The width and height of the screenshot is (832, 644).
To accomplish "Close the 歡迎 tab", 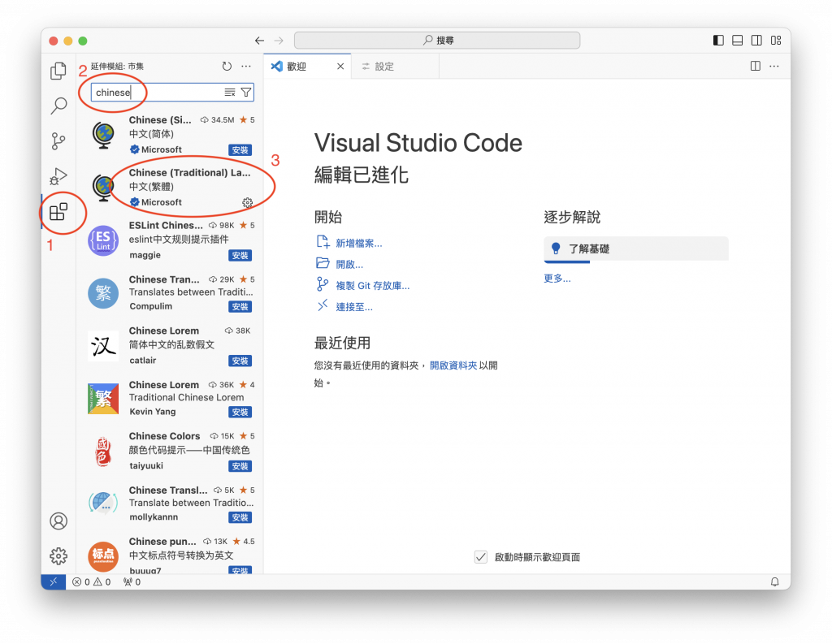I will (x=340, y=67).
